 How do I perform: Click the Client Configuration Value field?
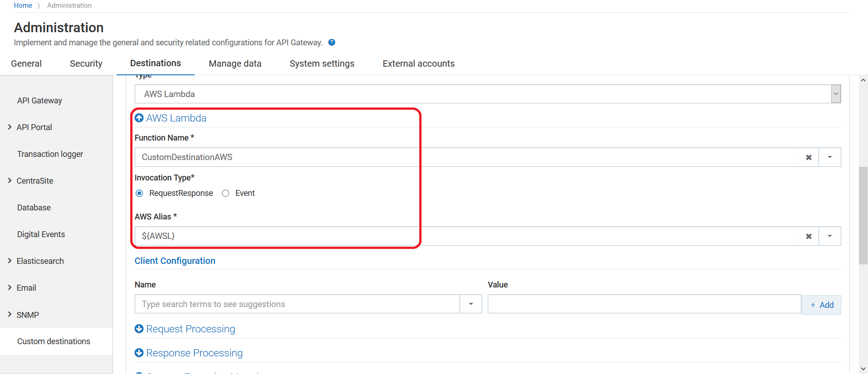644,304
